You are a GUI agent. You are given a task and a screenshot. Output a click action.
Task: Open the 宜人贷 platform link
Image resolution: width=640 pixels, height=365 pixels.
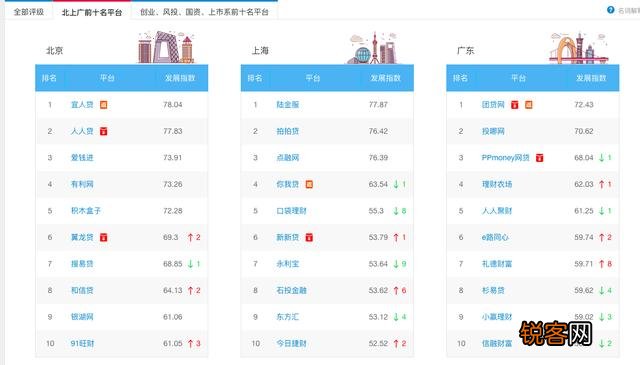pyautogui.click(x=82, y=105)
